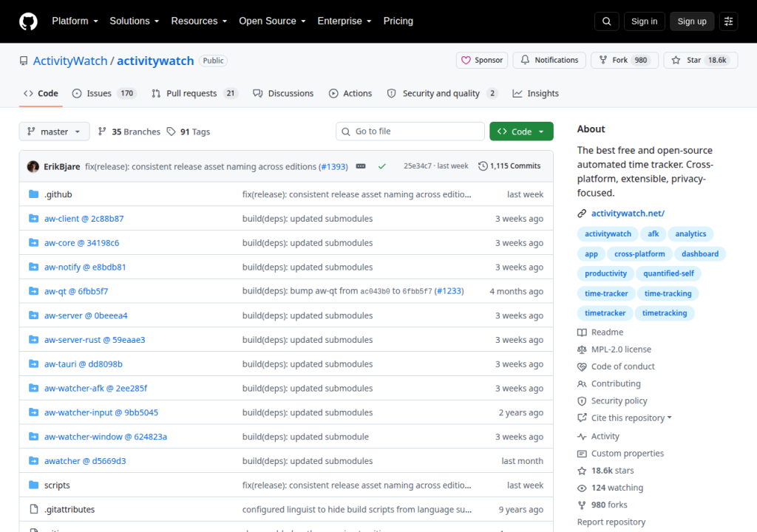757x532 pixels.
Task: Select the Code tab
Action: (x=41, y=93)
